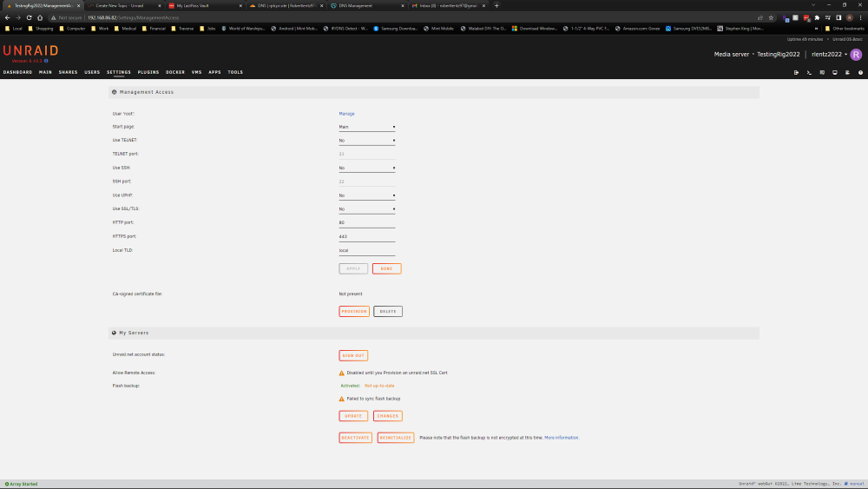Open the VMS menu

pyautogui.click(x=196, y=72)
